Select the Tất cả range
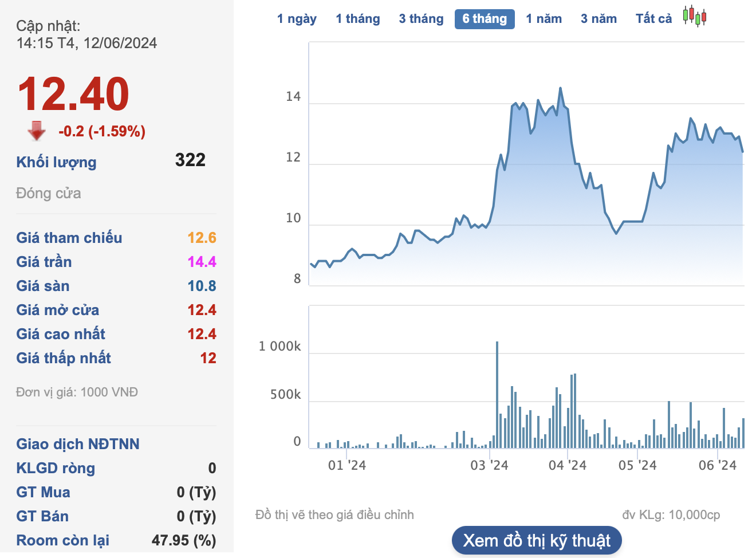The width and height of the screenshot is (756, 558). tap(653, 19)
